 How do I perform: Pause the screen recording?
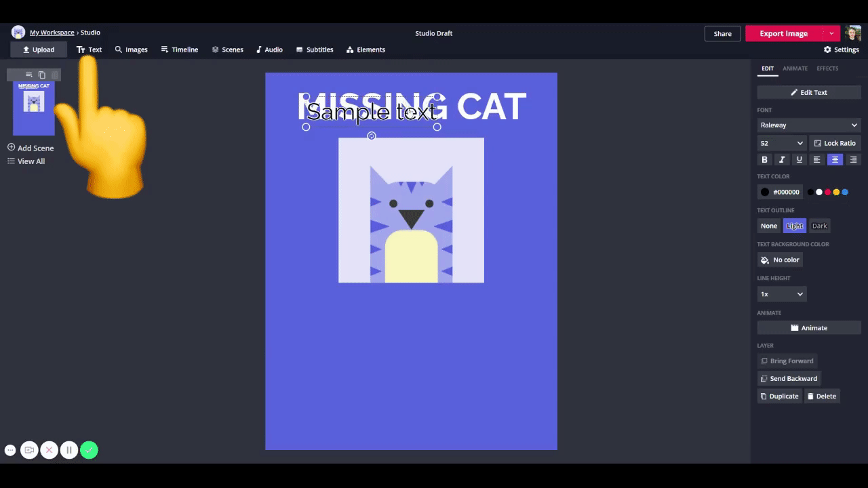[68, 450]
